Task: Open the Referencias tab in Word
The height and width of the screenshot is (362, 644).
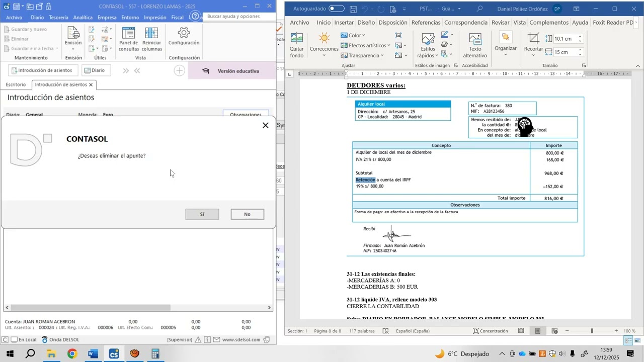Action: (426, 23)
